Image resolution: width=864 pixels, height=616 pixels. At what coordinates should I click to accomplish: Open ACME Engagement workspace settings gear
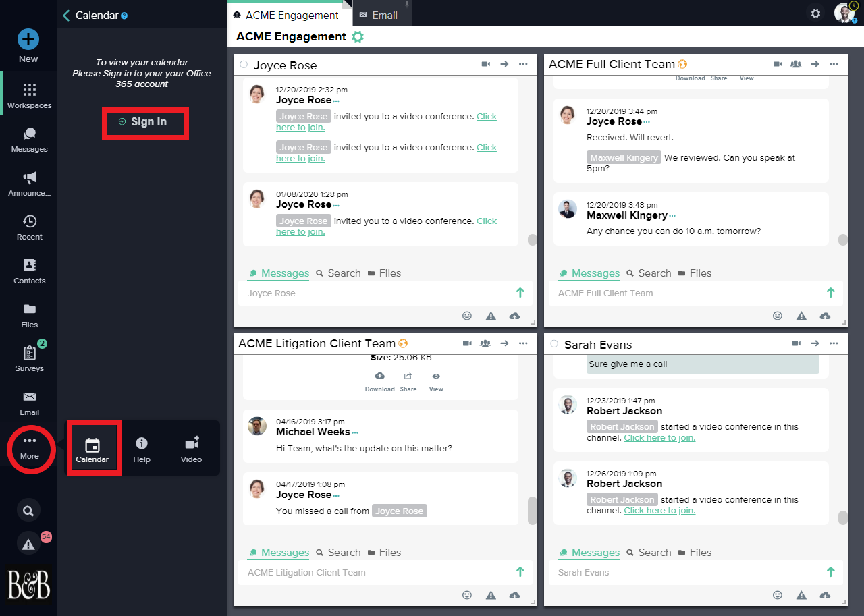click(x=358, y=37)
